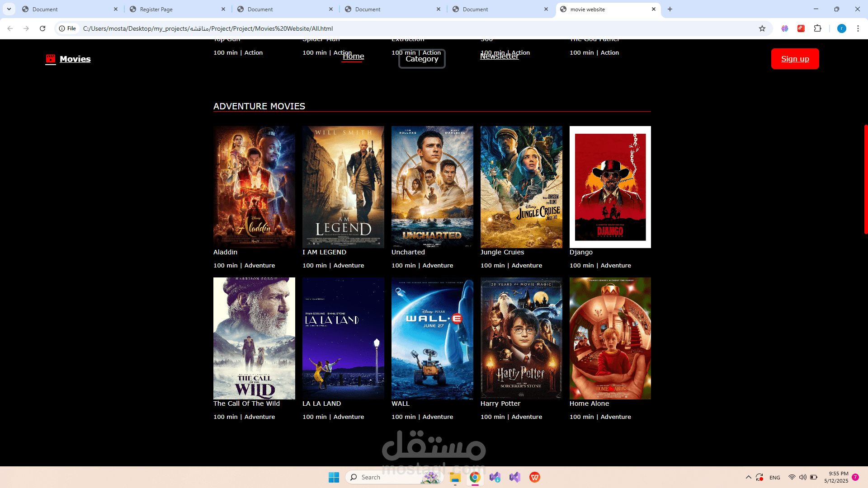Reload the page with refresh icon
Viewport: 868px width, 488px height.
pyautogui.click(x=42, y=28)
